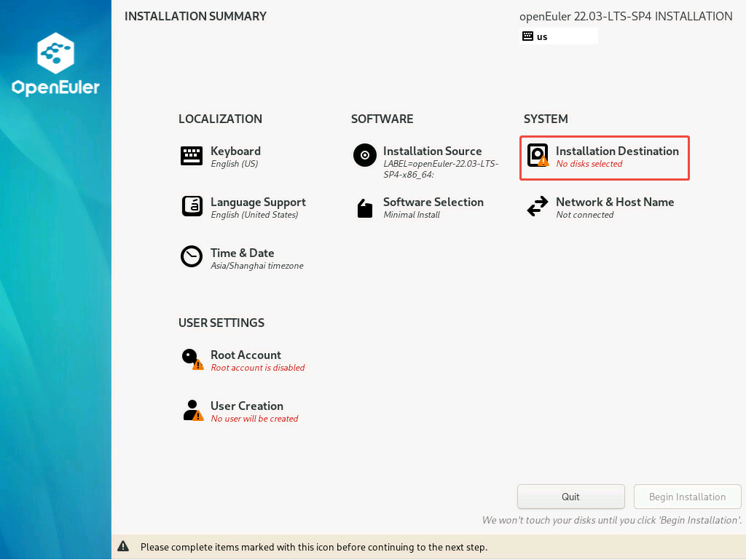This screenshot has height=560, width=746.
Task: Open Installation Destination settings
Action: pos(617,151)
